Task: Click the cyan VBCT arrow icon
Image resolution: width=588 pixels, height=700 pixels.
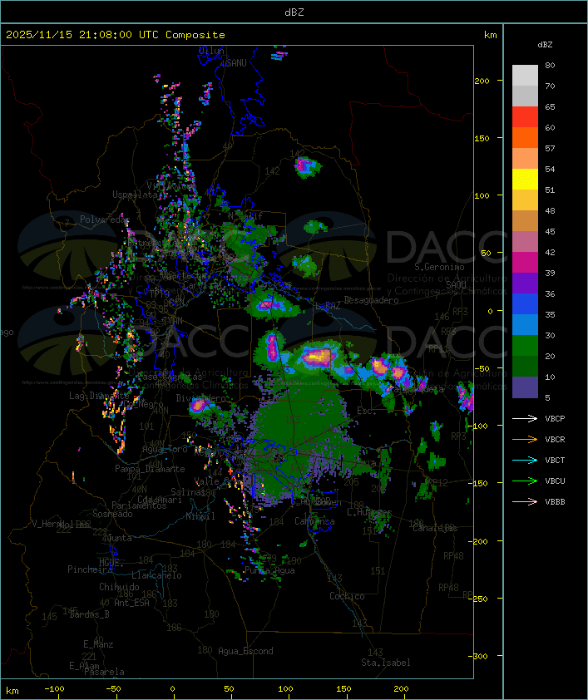Action: tap(525, 461)
